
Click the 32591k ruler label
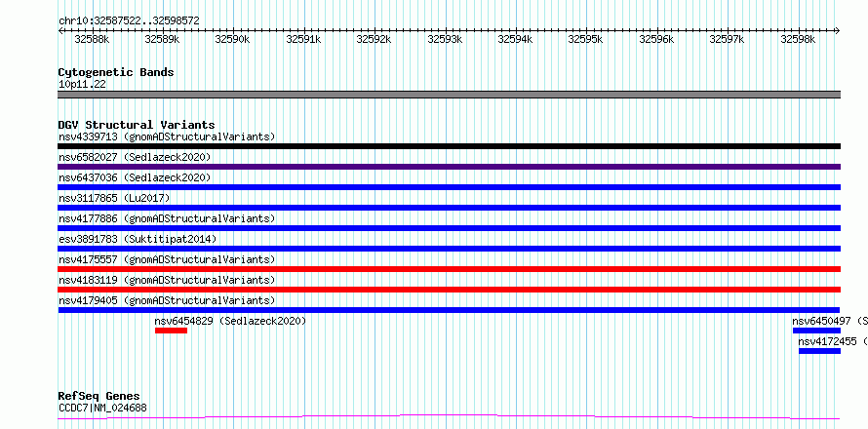click(x=303, y=40)
